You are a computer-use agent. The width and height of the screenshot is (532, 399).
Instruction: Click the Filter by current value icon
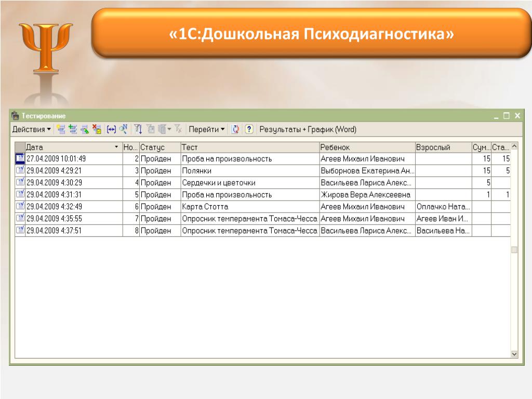tap(151, 129)
